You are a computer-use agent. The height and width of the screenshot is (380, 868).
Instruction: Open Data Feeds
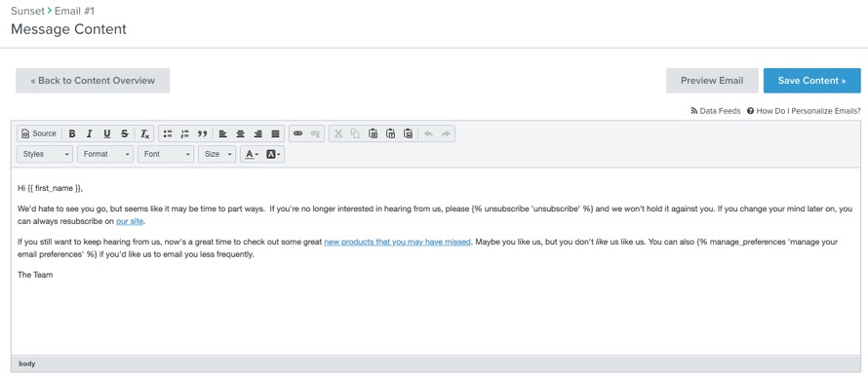click(x=716, y=111)
